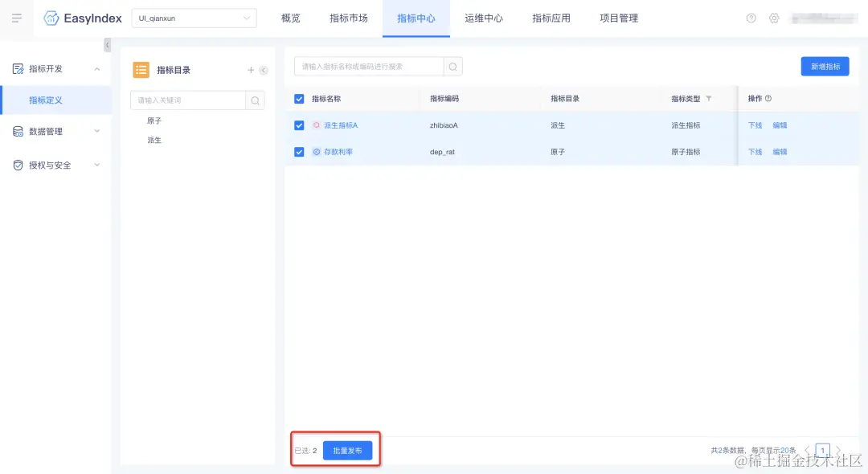
Task: Click the 授权与安全 shield icon
Action: [x=18, y=165]
